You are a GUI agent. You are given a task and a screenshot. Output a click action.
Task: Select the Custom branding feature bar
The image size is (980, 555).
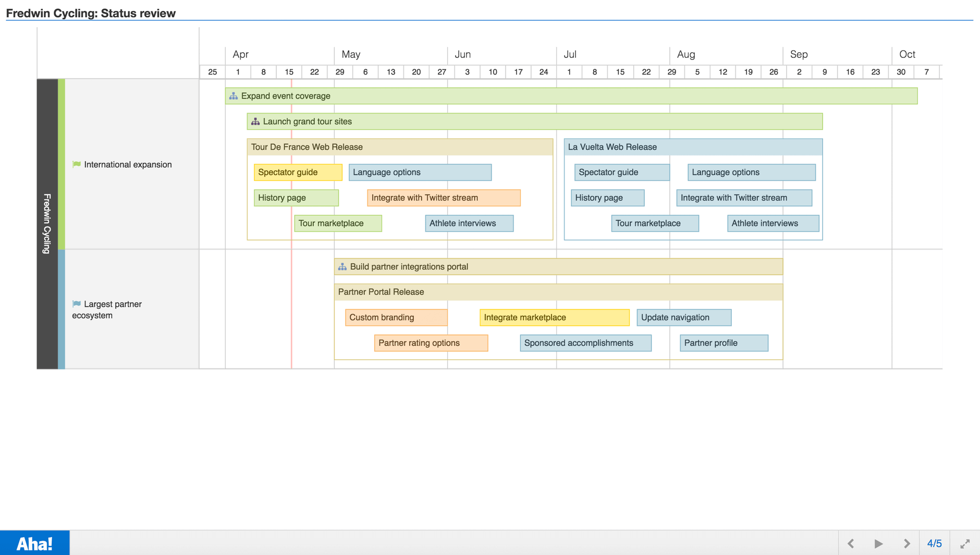pos(396,317)
